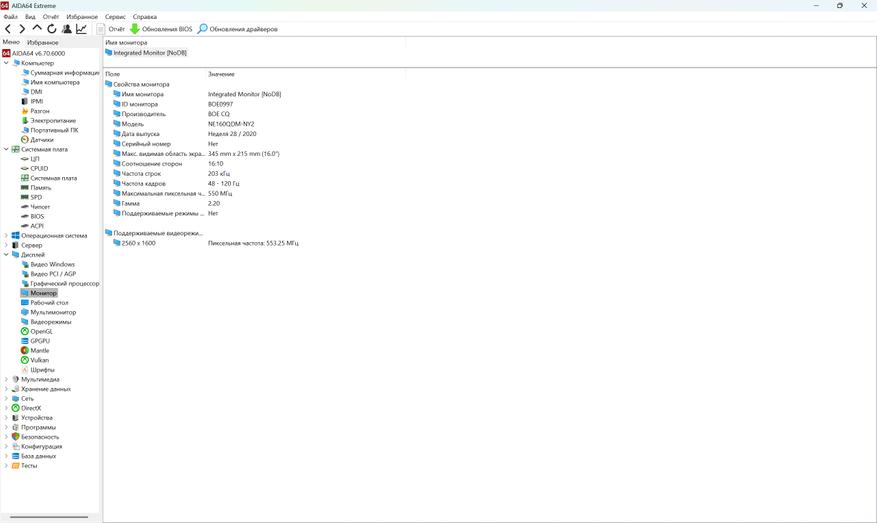Viewport: 877px width, 523px height.
Task: Select Видеорежимы tree item
Action: pyautogui.click(x=46, y=322)
